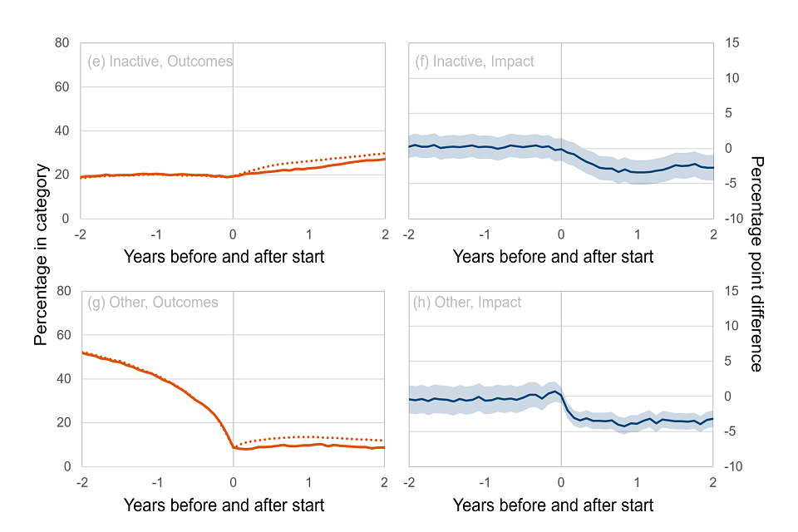
Task: Click the "-10" tick label on Inactive Impact chart
Action: click(732, 219)
